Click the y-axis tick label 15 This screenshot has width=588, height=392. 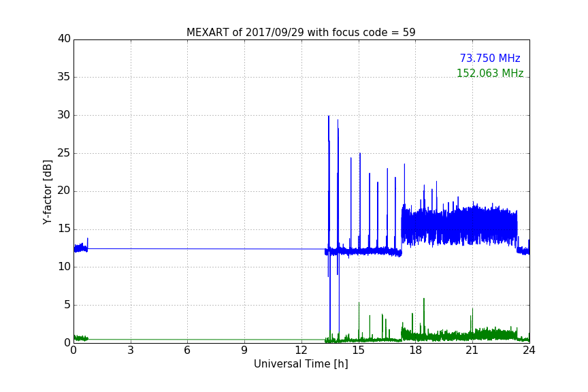click(x=64, y=229)
